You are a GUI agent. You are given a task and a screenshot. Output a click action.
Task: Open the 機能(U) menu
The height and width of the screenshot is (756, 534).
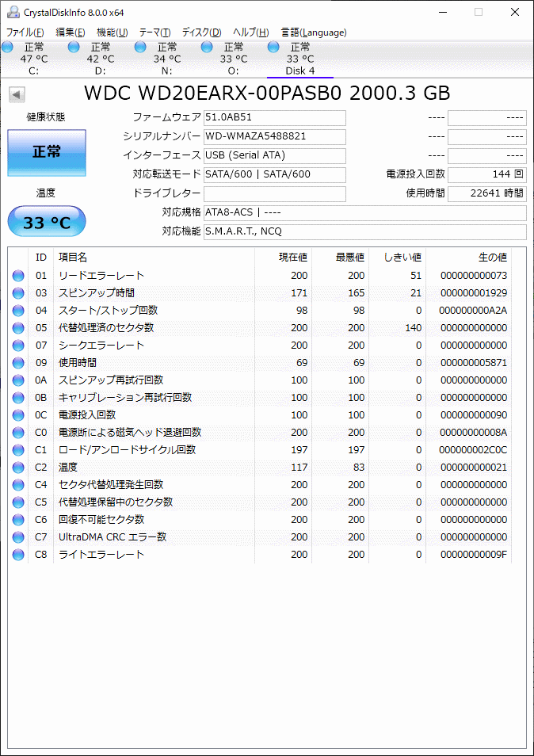coord(112,32)
